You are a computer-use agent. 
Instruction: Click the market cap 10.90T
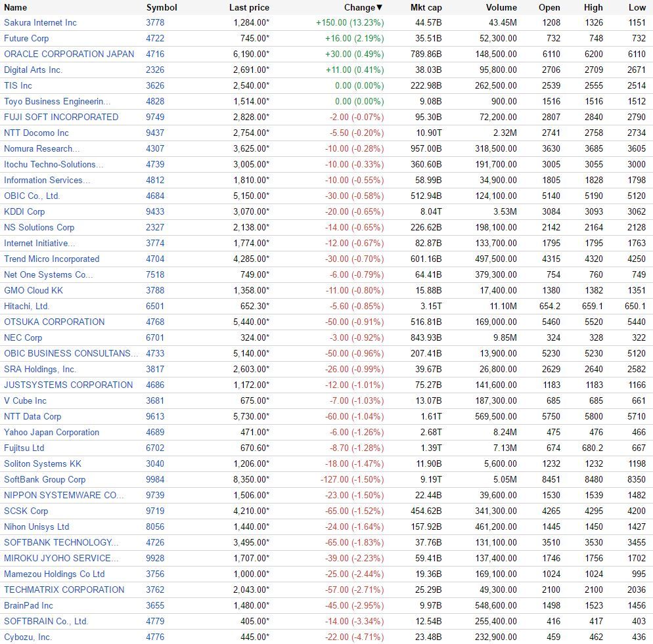pyautogui.click(x=428, y=133)
